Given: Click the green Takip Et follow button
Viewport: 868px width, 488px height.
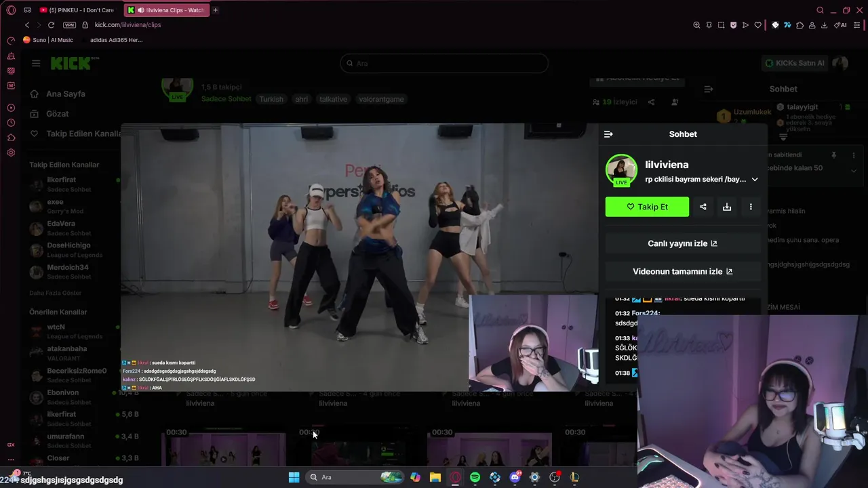Looking at the screenshot, I should [647, 207].
